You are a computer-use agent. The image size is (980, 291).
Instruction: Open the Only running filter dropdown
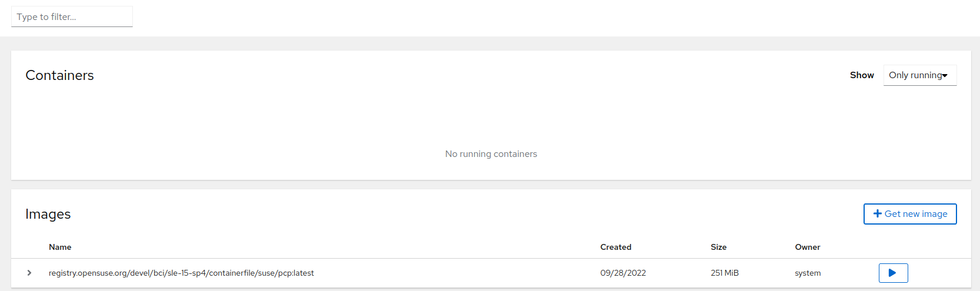coord(920,75)
